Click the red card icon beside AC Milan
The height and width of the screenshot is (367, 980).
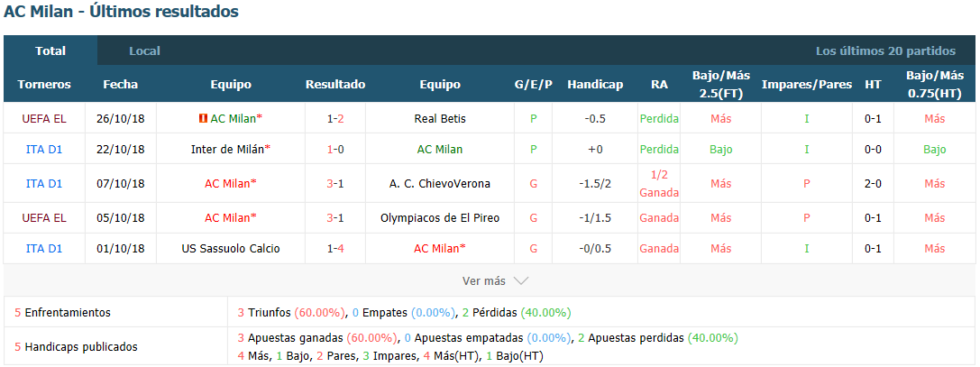tap(203, 118)
